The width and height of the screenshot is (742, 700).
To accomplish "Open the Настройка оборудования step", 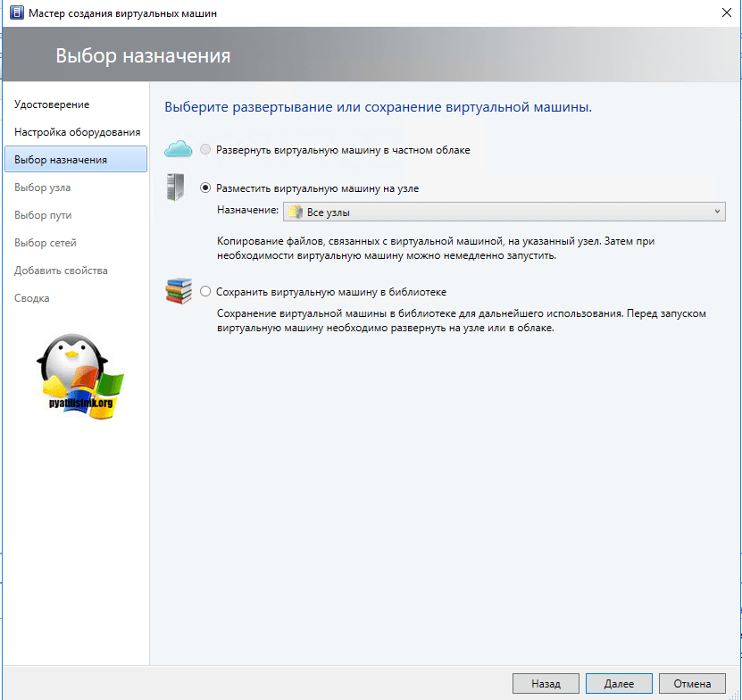I will (x=77, y=132).
